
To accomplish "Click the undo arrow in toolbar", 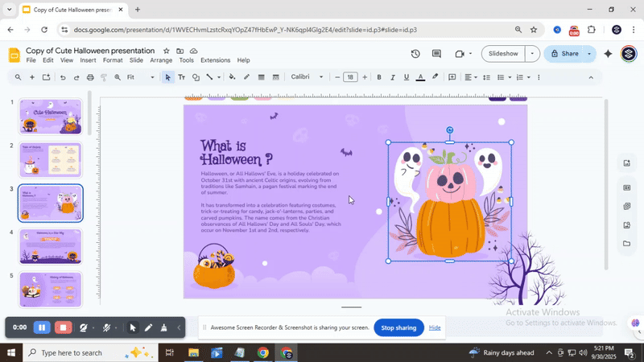I will tap(62, 77).
